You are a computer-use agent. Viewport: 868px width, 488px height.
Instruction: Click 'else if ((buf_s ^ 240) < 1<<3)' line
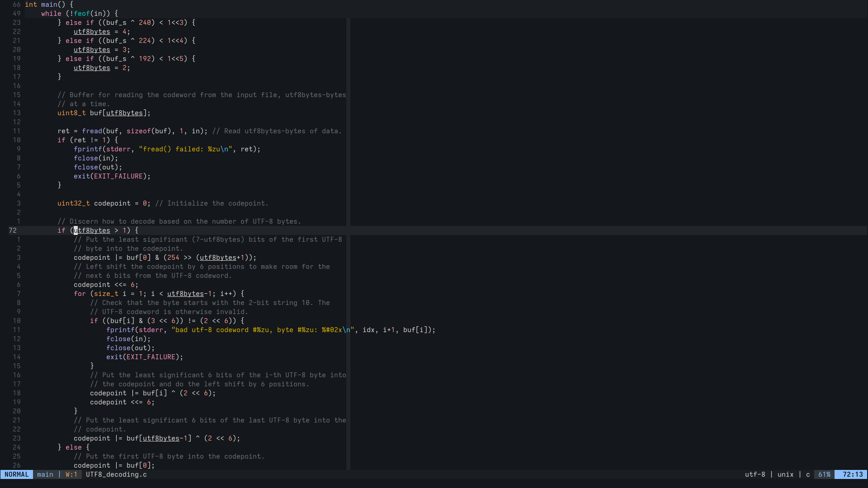[127, 23]
